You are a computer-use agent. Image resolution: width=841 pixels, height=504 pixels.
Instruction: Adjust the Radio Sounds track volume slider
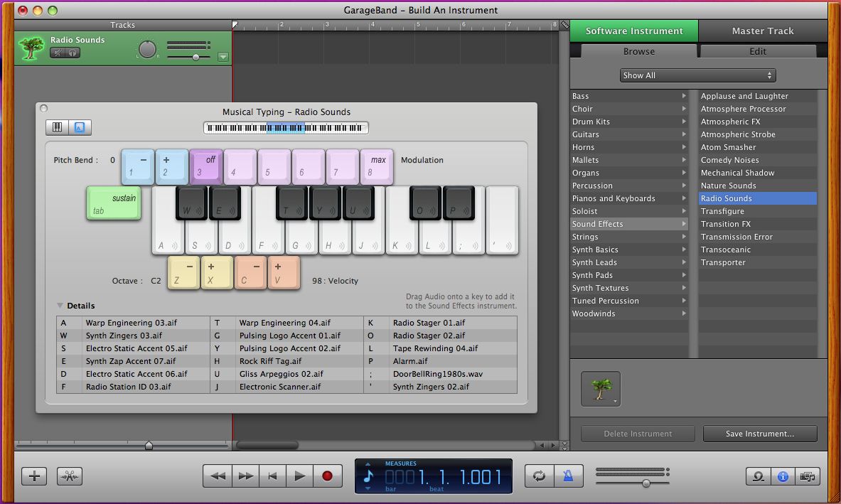point(195,57)
